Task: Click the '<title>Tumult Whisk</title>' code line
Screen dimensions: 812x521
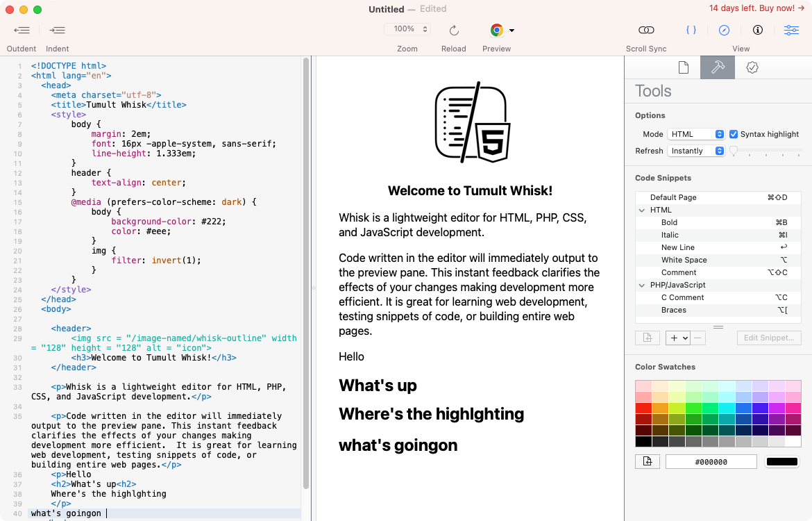Action: click(x=119, y=105)
